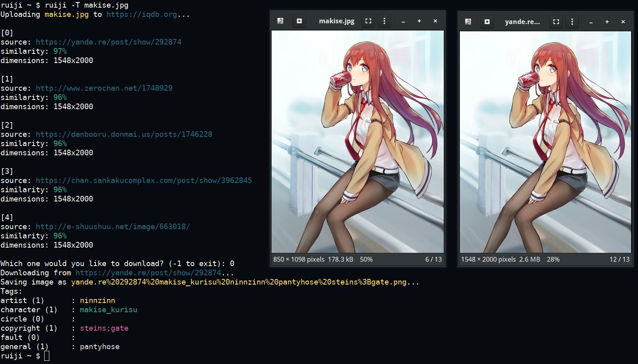Viewport: 638px width, 364px height.
Task: Open the yande.re/post/show/292874 source link
Action: point(108,42)
